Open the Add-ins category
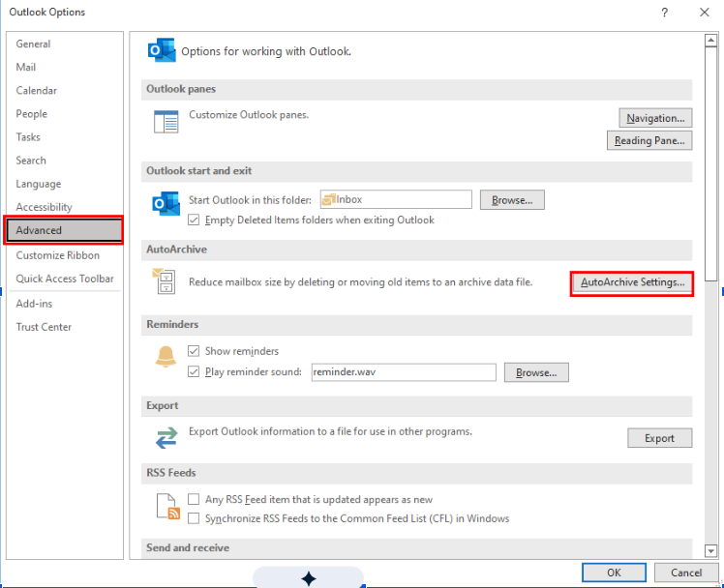724x588 pixels. (65, 304)
